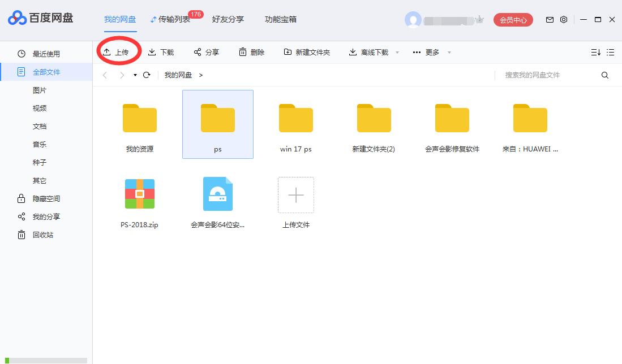
Task: Refresh the file list
Action: [146, 74]
